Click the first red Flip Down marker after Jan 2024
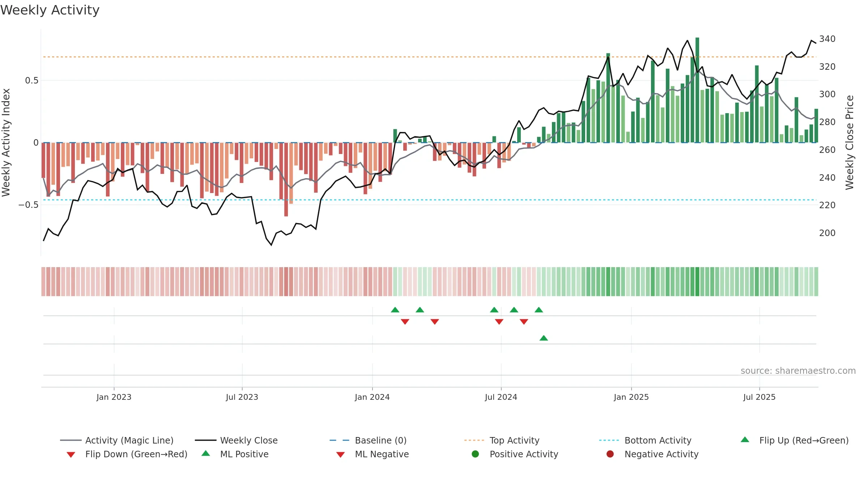This screenshot has width=868, height=488. pyautogui.click(x=405, y=322)
